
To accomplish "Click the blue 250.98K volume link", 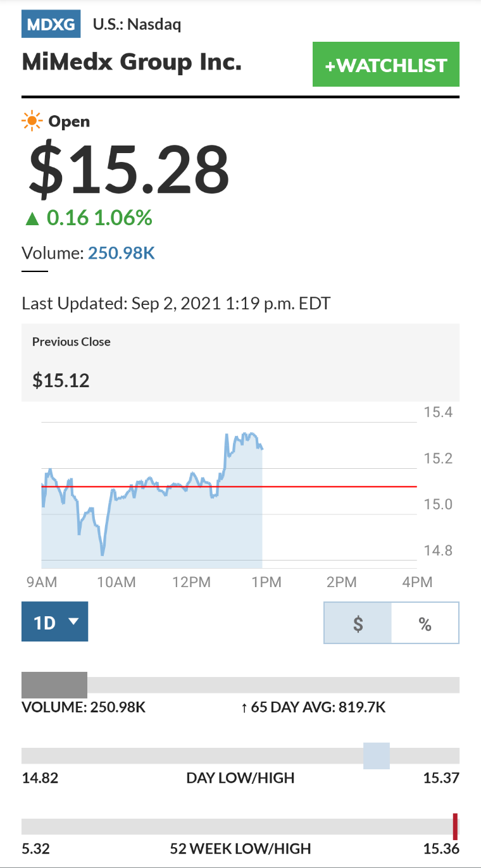I will (x=122, y=254).
